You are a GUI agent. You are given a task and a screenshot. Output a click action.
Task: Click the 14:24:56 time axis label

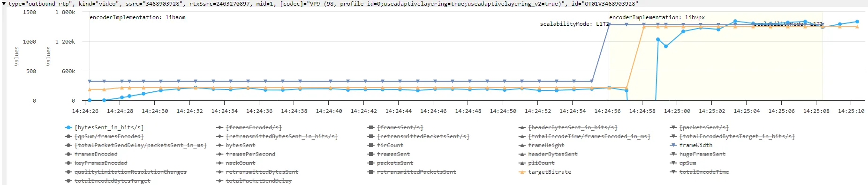click(x=607, y=111)
